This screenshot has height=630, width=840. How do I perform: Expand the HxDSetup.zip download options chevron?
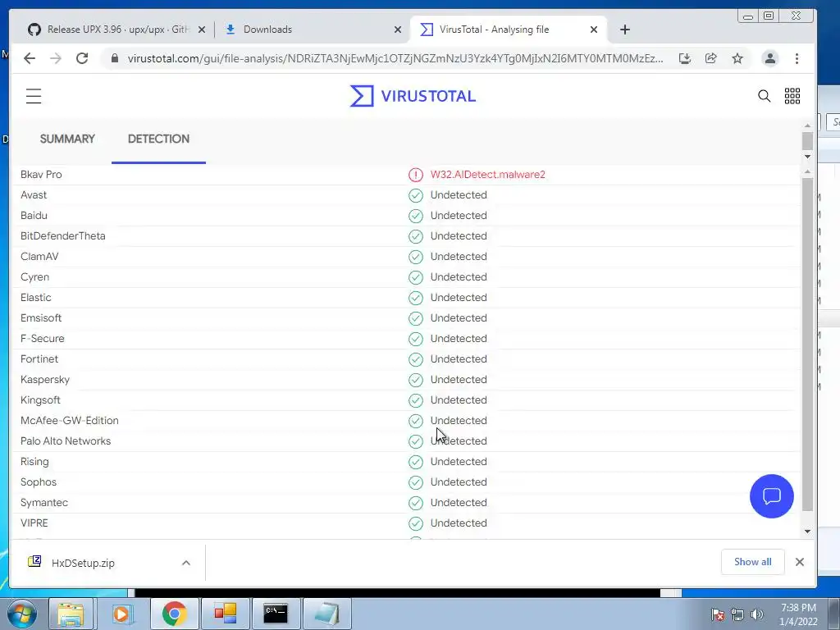186,563
